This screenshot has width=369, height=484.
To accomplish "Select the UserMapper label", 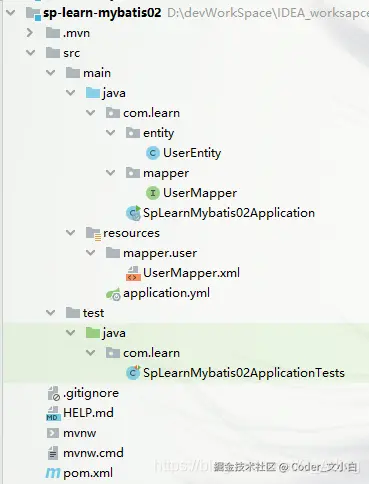I will 200,193.
